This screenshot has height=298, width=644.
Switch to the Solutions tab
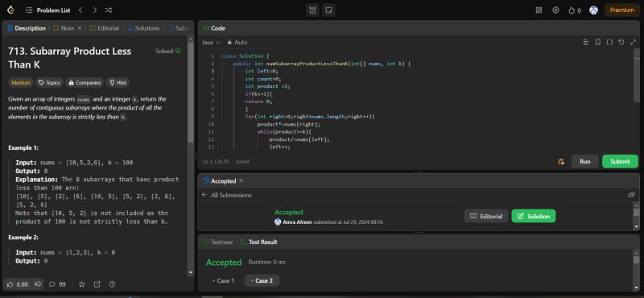pos(143,28)
